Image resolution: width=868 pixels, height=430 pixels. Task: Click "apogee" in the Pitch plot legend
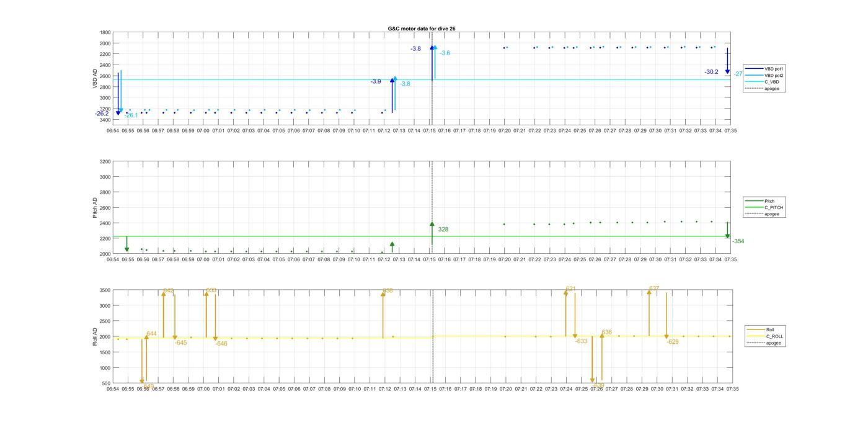[x=764, y=214]
